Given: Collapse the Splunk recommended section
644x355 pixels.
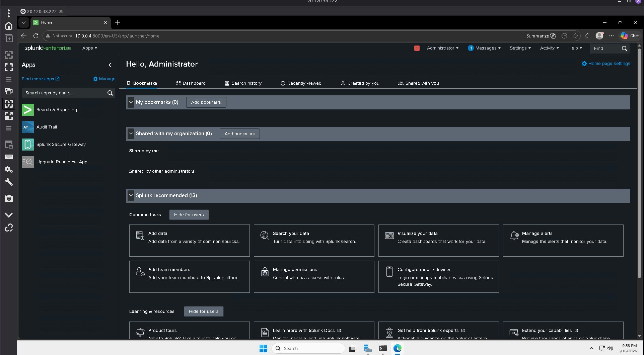Looking at the screenshot, I should pos(131,195).
